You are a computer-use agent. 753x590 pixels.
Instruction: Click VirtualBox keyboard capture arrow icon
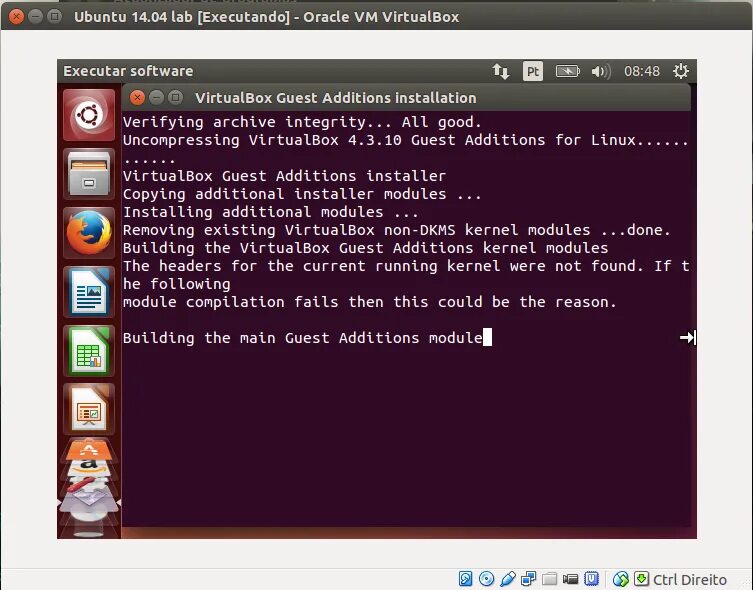coord(642,578)
